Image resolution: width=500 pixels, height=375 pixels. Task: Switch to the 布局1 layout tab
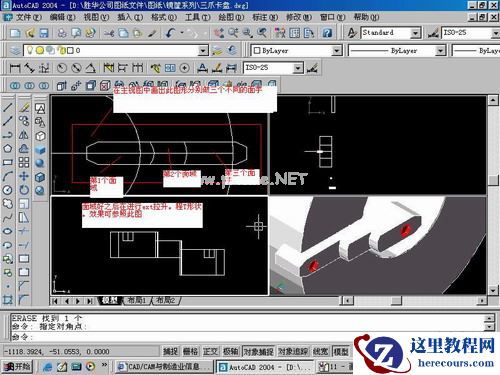[137, 300]
